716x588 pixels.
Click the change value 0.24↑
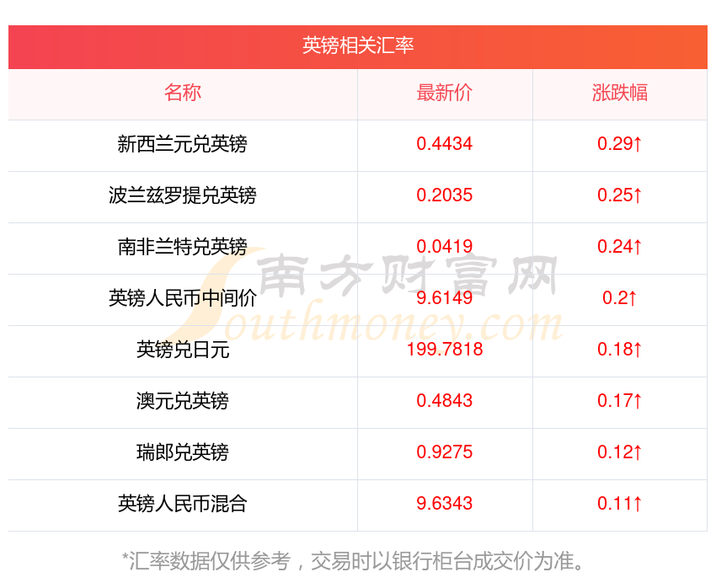click(620, 247)
